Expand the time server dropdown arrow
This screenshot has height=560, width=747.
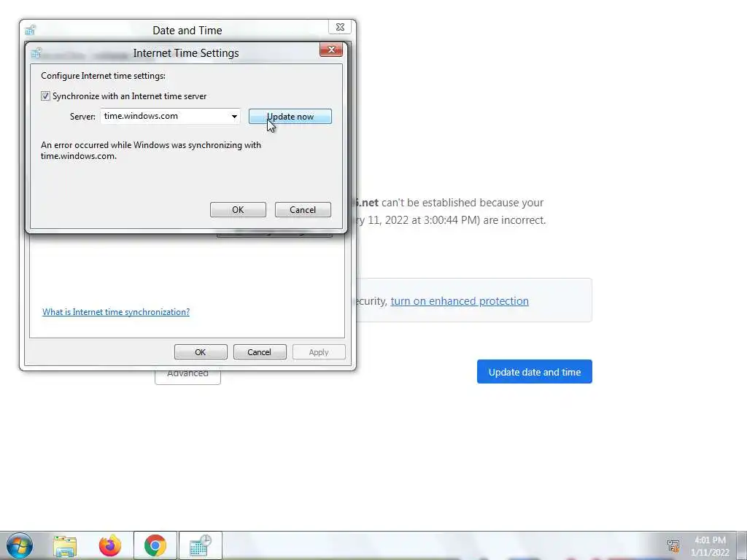pos(234,117)
